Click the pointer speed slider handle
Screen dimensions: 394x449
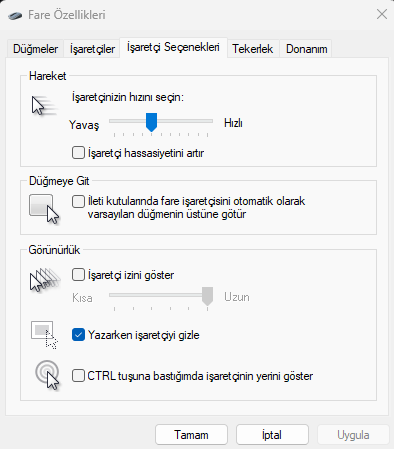click(151, 122)
